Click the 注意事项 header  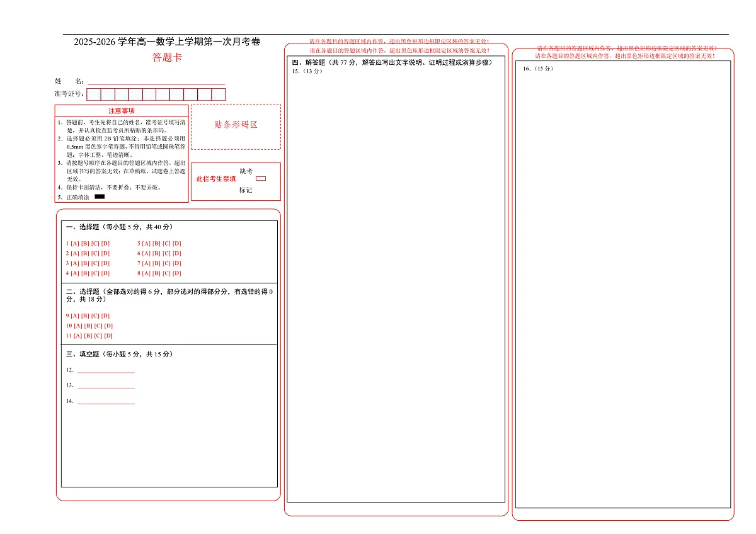coord(122,111)
